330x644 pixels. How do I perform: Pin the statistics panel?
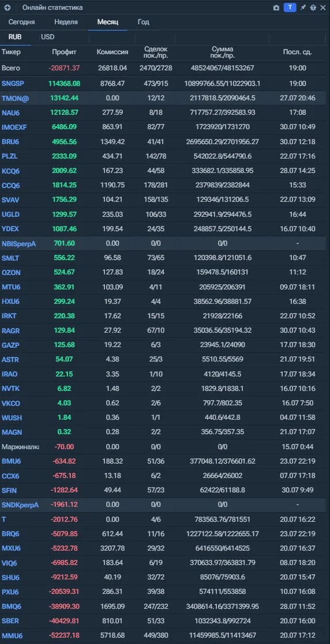coord(303,7)
